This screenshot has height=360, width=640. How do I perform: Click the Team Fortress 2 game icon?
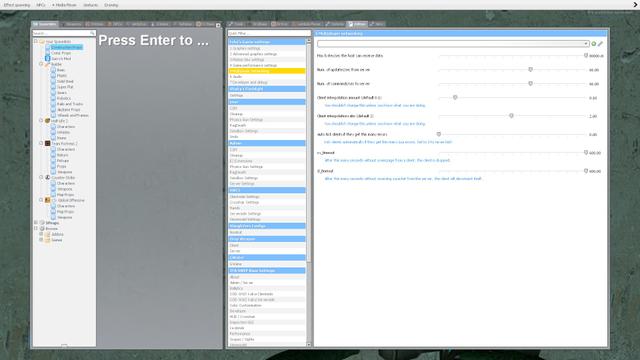(x=47, y=144)
